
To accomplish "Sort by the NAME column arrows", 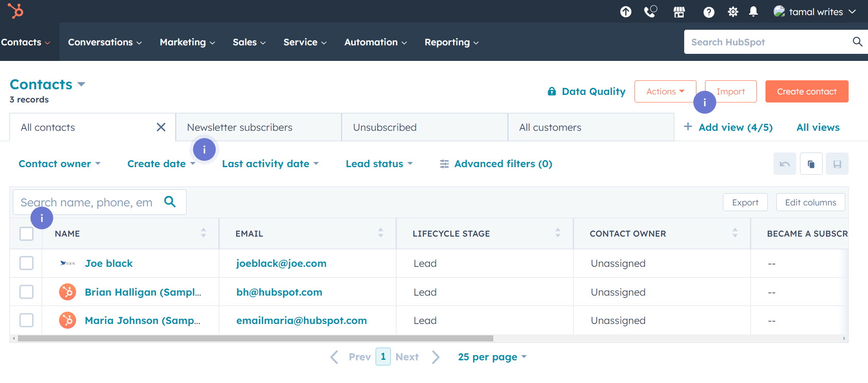I will click(203, 233).
